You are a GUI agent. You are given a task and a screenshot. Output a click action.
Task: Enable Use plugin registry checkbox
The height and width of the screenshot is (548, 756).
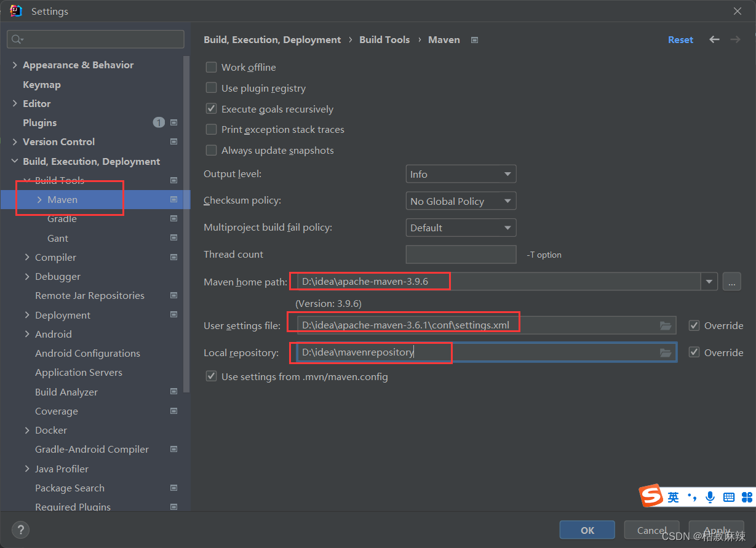pos(211,88)
